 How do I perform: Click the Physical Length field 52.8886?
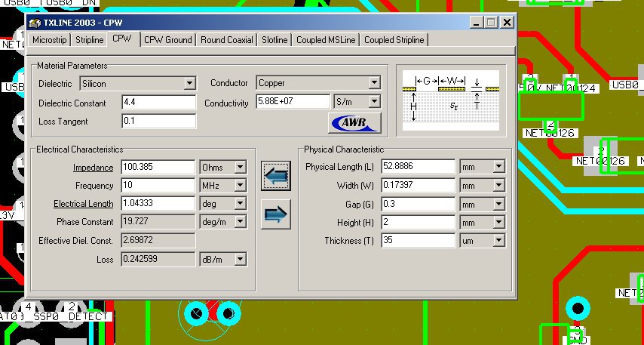[418, 167]
